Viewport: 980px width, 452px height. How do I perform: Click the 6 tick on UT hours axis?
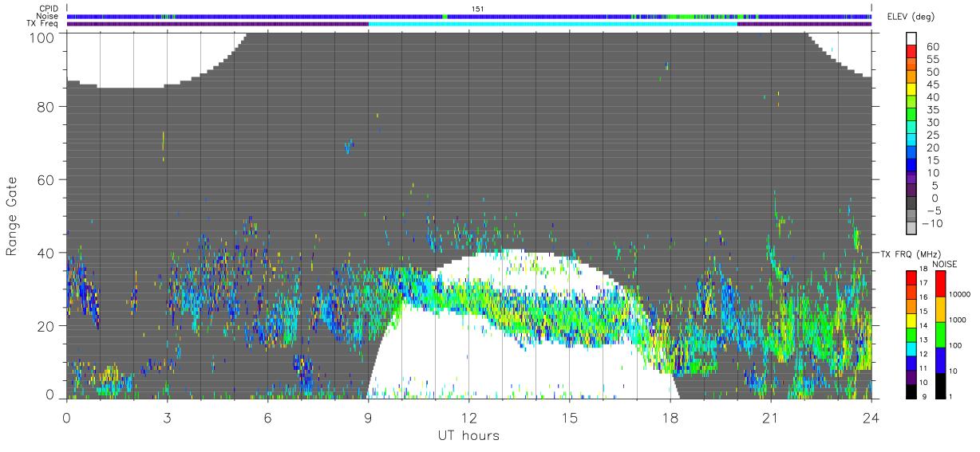(268, 418)
